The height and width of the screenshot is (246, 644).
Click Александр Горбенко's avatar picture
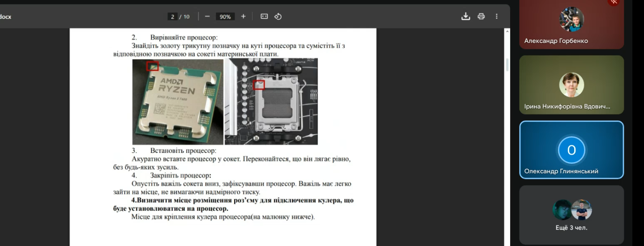[x=571, y=19]
